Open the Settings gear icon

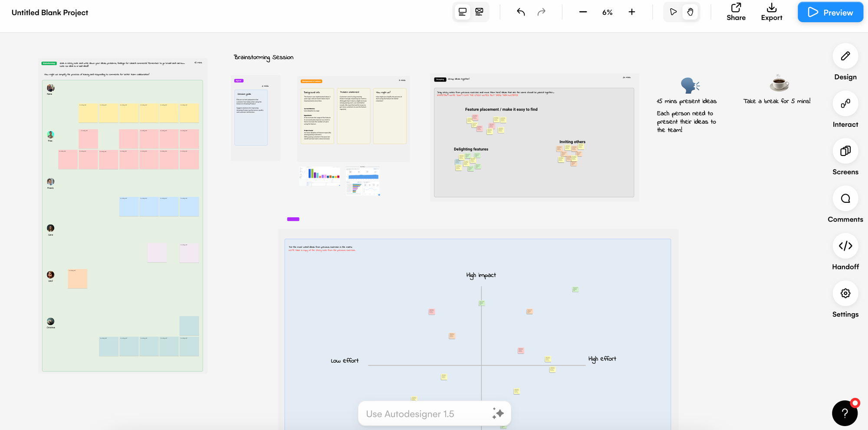pos(845,293)
